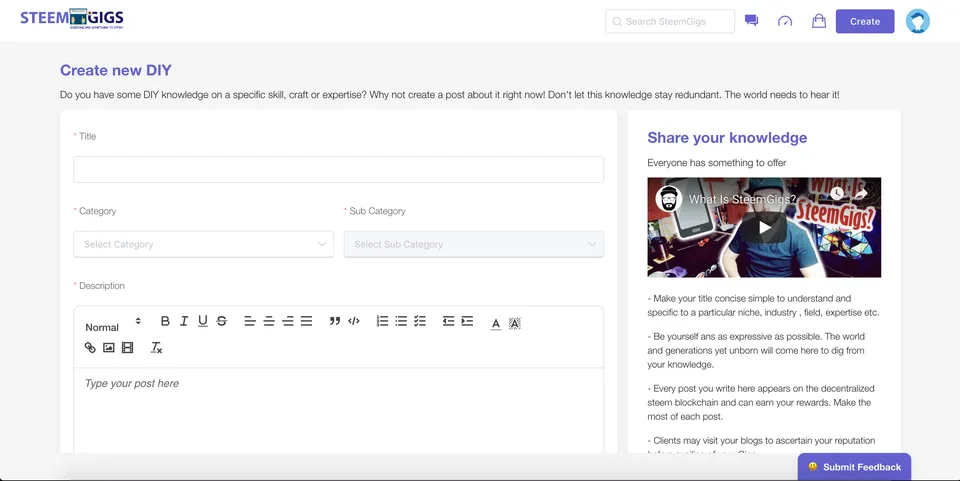960x481 pixels.
Task: Insert a video into the post
Action: pyautogui.click(x=127, y=348)
